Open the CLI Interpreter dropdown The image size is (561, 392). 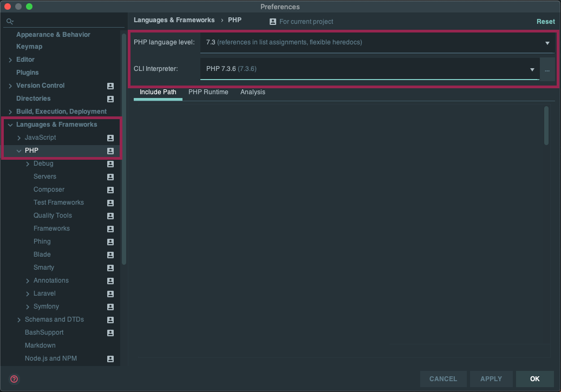coord(370,69)
